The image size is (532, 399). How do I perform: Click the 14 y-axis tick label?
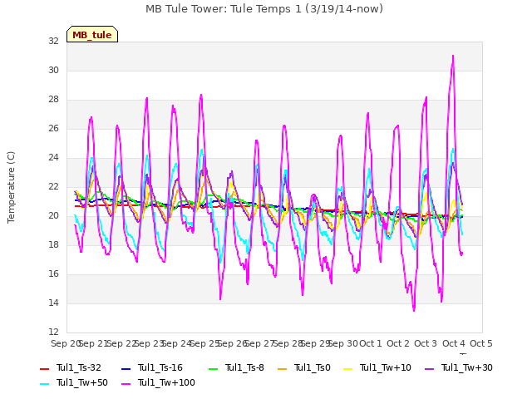coord(53,303)
